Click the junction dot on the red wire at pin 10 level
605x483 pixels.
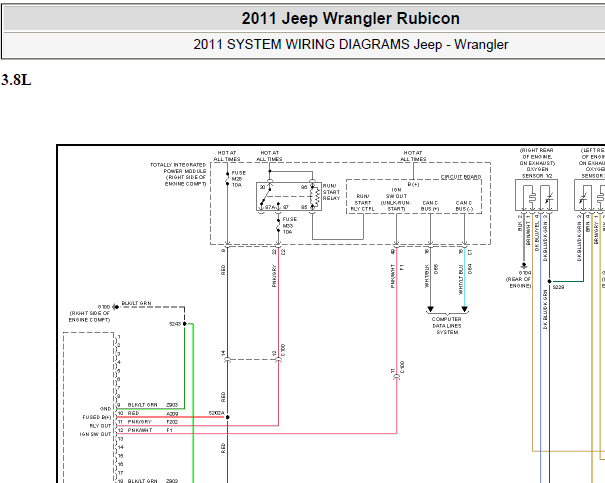[227, 417]
